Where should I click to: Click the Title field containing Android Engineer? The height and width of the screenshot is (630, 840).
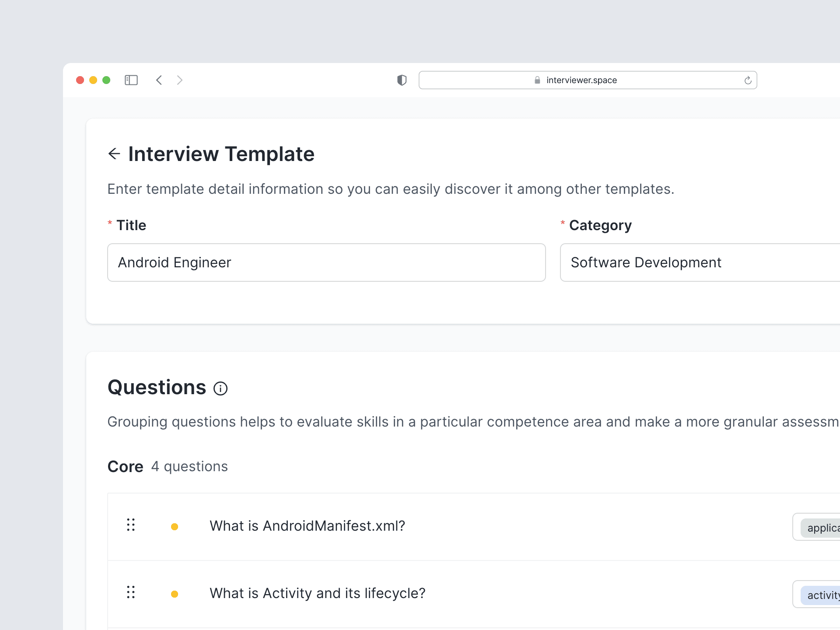point(326,262)
